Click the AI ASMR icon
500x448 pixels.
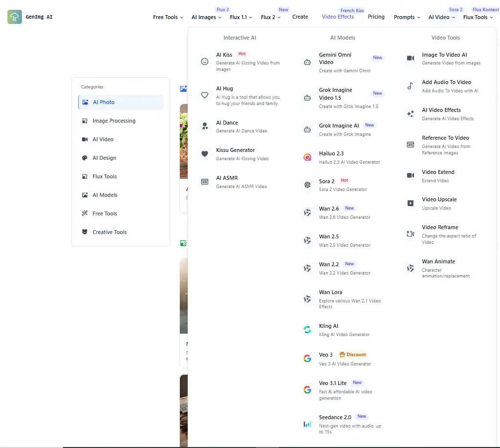point(205,182)
